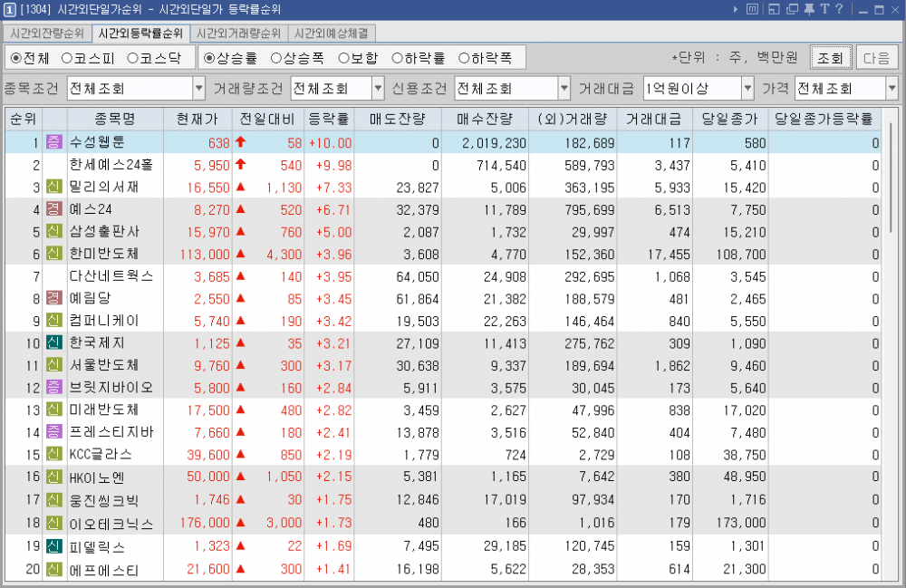Expand the 거래대금 1억원이상 dropdown
The image size is (906, 588).
coord(747,89)
